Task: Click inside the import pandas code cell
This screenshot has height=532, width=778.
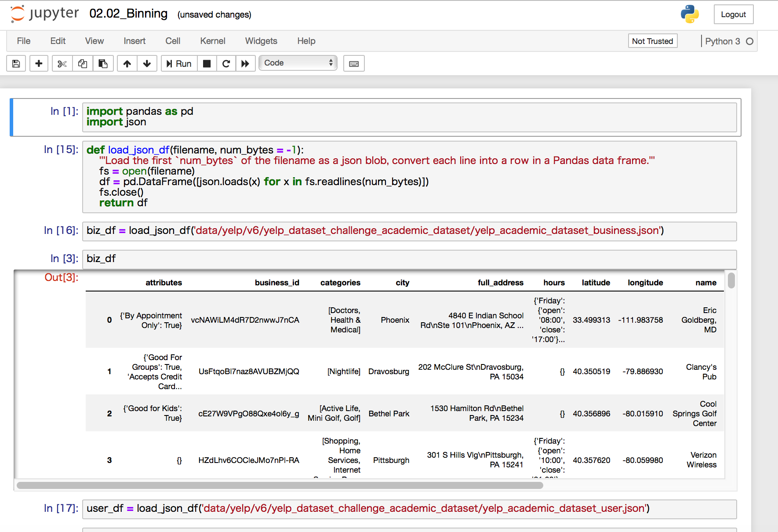Action: click(x=409, y=117)
